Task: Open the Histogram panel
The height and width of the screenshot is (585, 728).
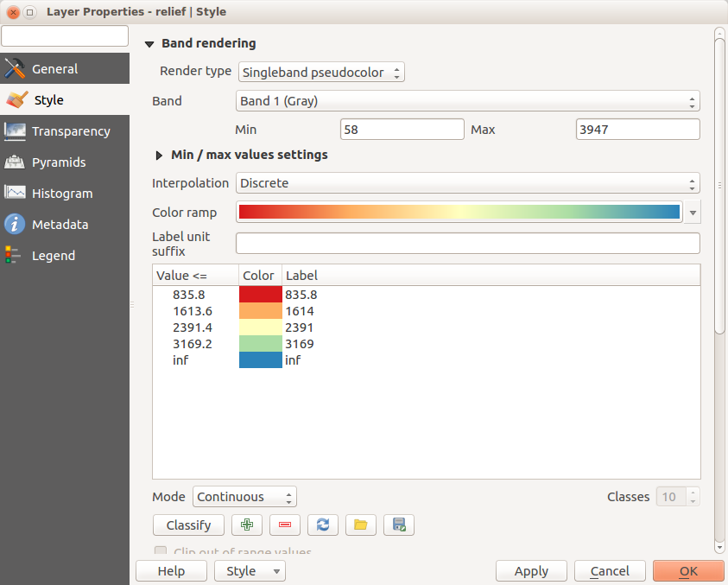Action: [63, 193]
